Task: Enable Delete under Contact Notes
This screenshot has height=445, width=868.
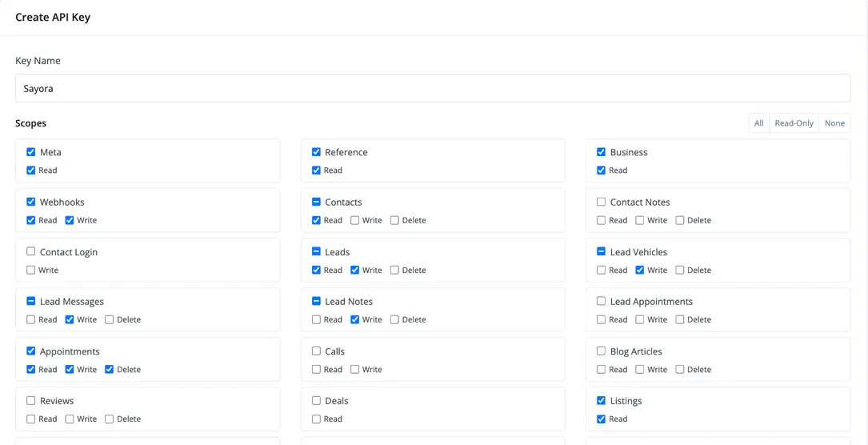Action: point(679,220)
